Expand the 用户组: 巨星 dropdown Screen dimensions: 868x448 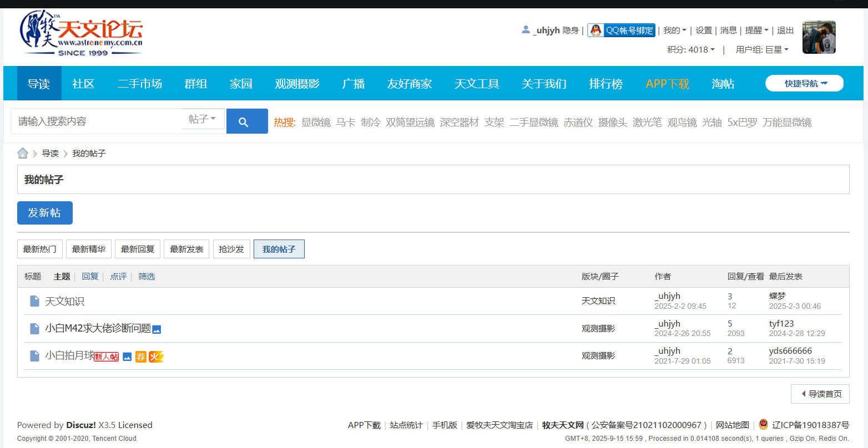(x=762, y=49)
